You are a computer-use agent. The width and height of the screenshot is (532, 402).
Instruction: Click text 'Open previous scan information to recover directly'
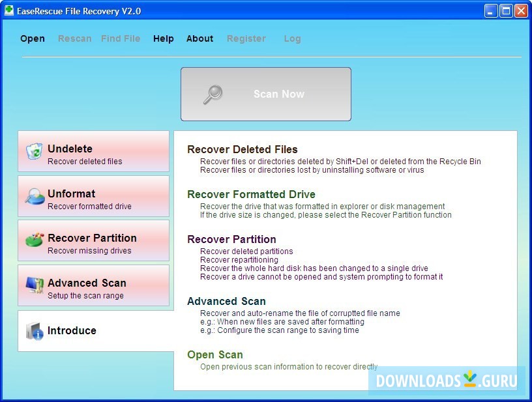289,367
